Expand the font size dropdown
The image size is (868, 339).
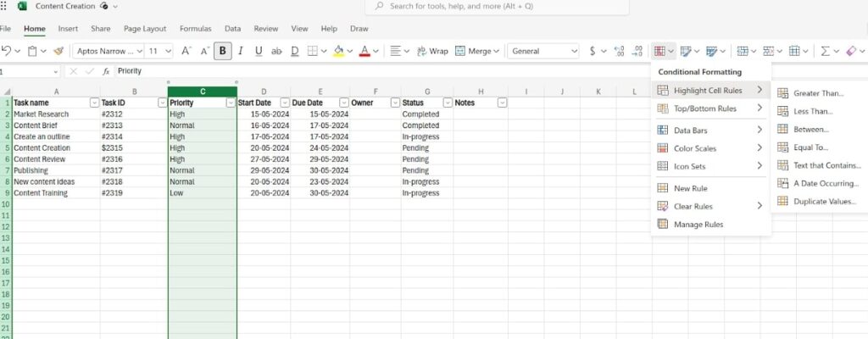click(x=169, y=51)
